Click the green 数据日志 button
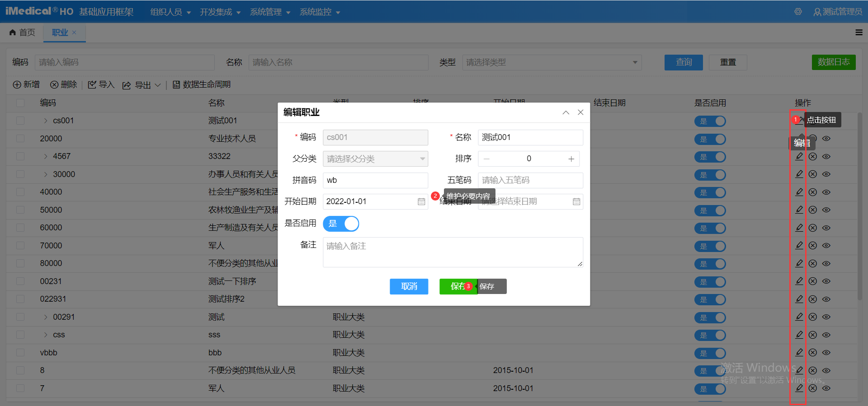Image resolution: width=868 pixels, height=406 pixels. [834, 62]
